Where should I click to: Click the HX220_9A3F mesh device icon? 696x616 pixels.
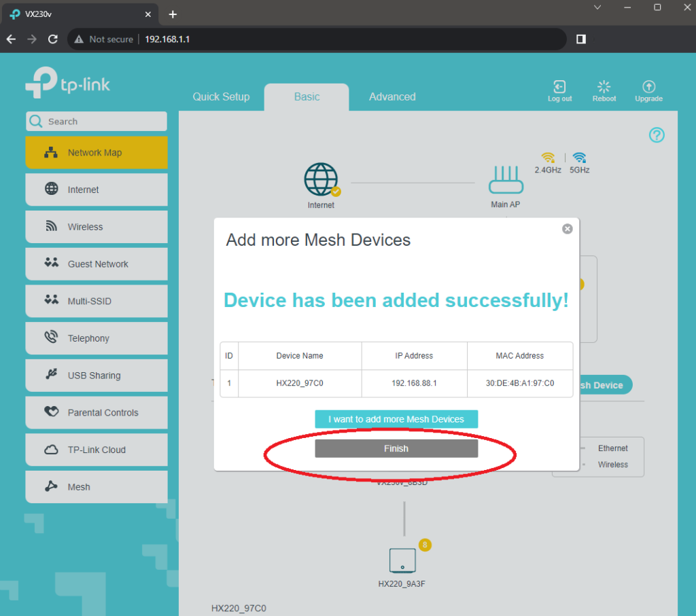tap(402, 561)
